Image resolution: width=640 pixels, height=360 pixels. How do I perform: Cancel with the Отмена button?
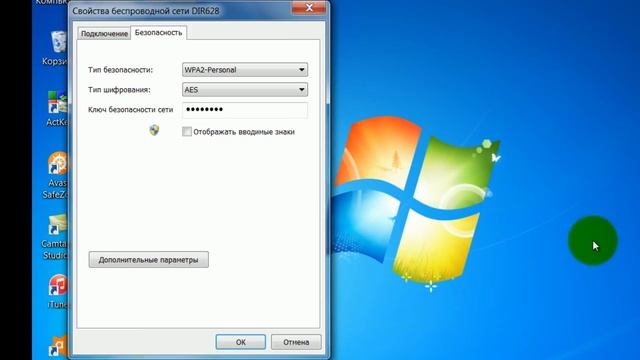(x=296, y=342)
